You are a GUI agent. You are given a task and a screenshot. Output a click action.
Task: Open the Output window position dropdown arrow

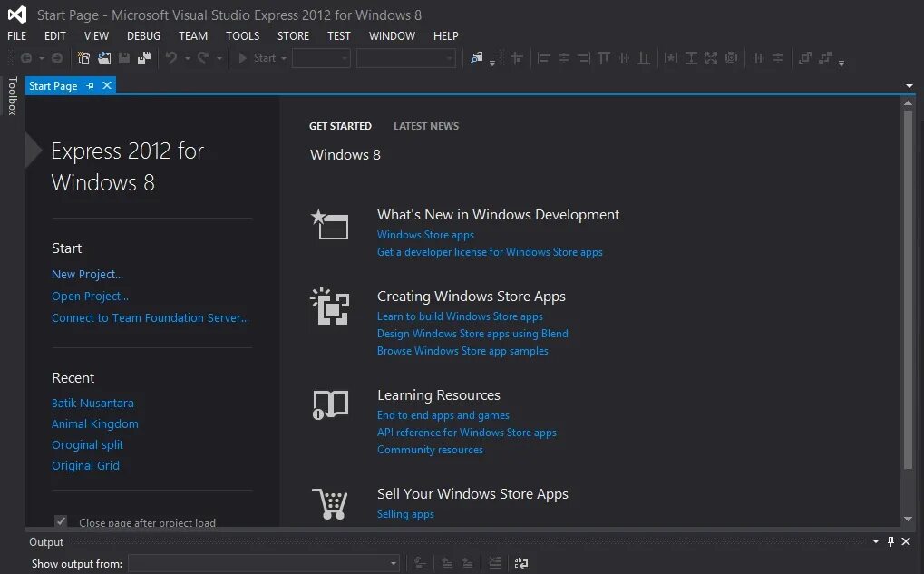click(876, 541)
